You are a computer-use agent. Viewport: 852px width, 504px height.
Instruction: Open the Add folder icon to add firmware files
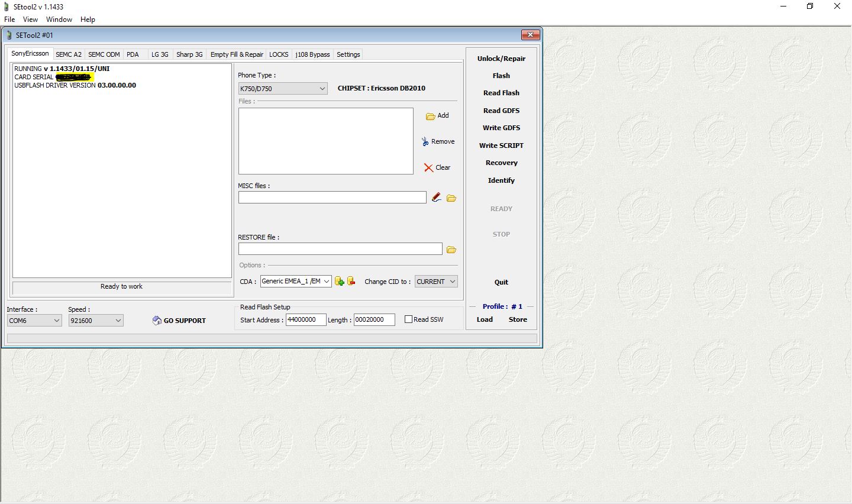431,115
